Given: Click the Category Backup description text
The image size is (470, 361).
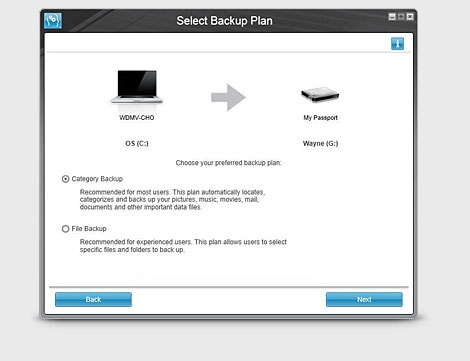Looking at the screenshot, I should tap(172, 200).
